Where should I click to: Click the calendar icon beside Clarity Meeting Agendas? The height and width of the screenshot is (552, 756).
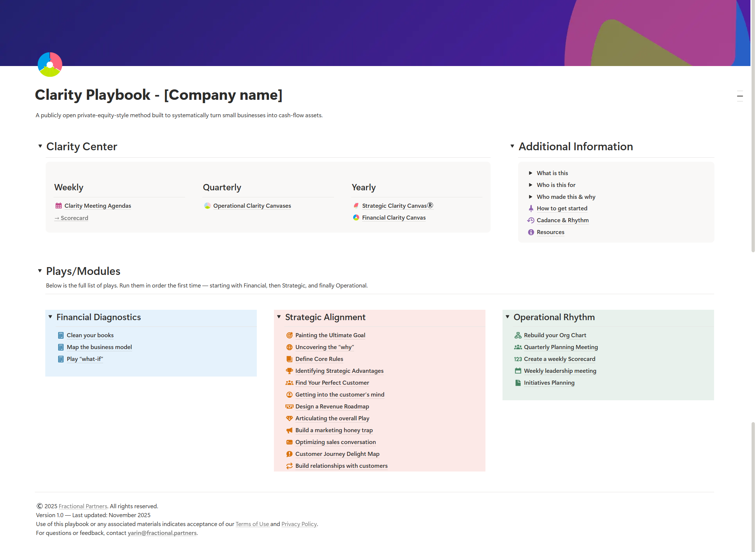pos(59,206)
